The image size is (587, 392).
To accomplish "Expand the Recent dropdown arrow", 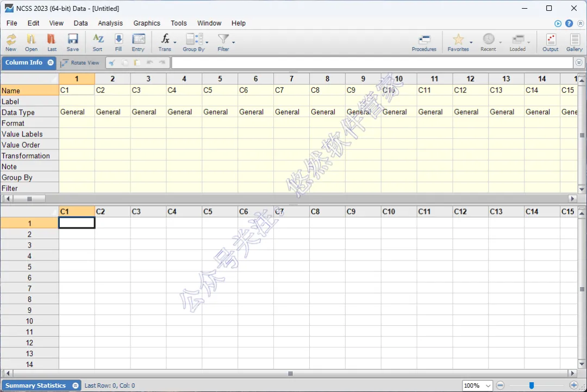I will click(500, 43).
